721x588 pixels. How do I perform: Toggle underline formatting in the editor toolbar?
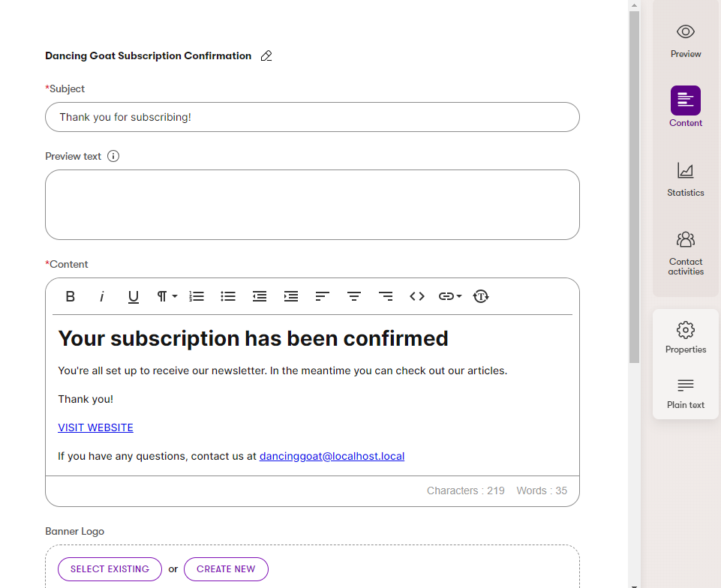pos(134,296)
